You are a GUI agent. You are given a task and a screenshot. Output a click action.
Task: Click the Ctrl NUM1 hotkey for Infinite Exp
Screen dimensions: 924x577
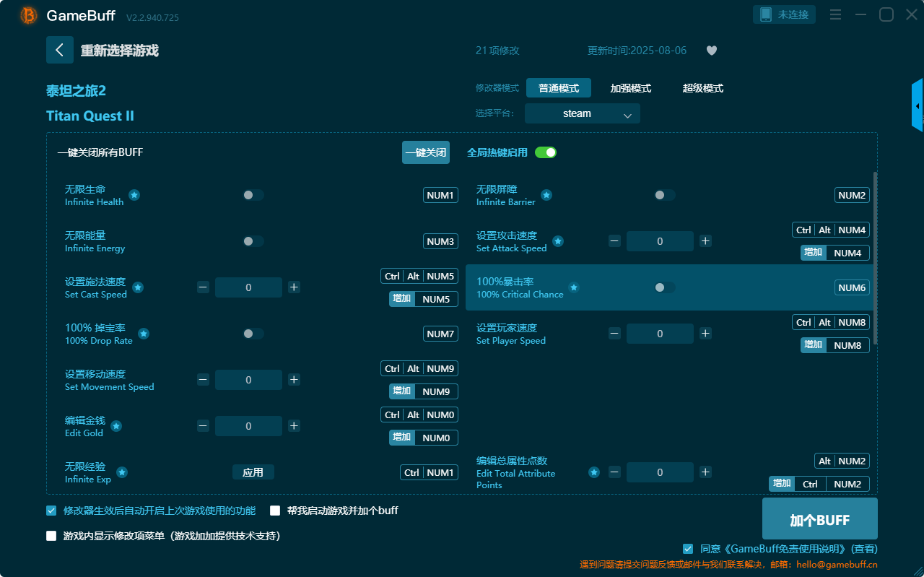430,472
